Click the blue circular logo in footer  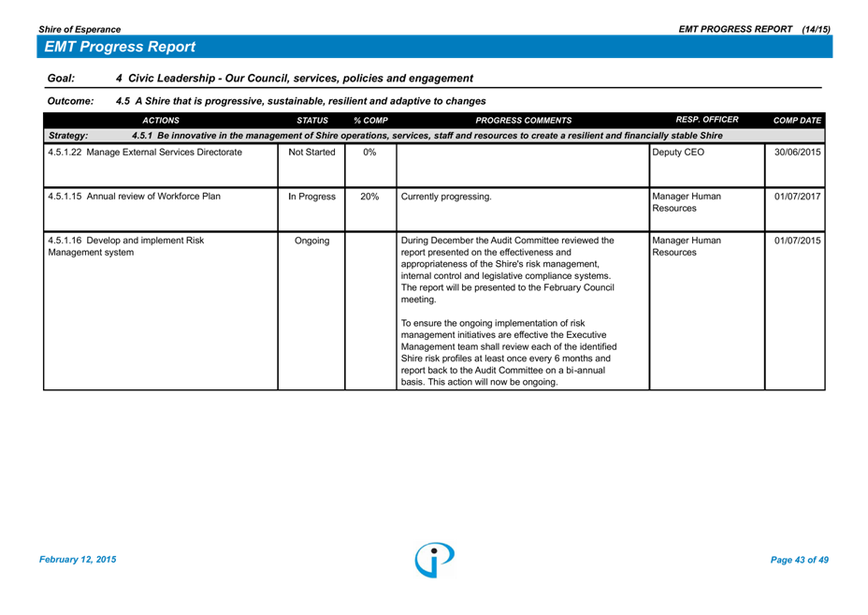click(x=434, y=559)
